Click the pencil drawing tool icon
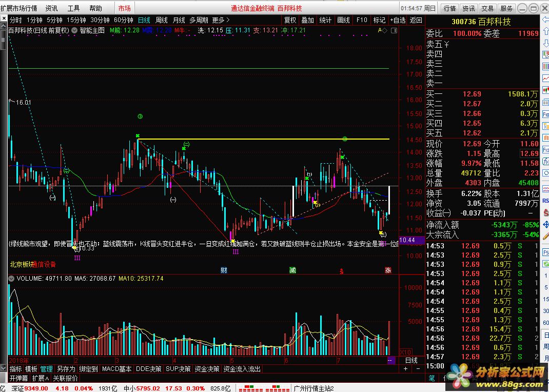The width and height of the screenshot is (549, 392). (x=545, y=236)
